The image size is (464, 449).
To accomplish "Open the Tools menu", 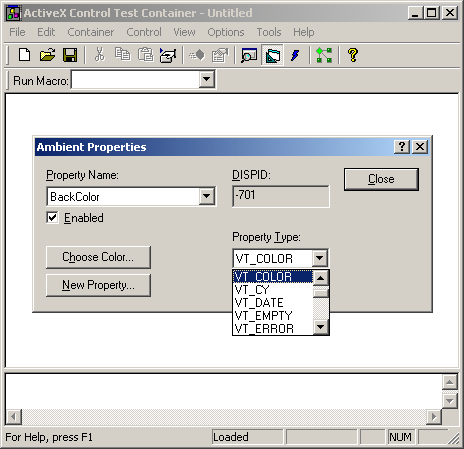I will tap(269, 32).
